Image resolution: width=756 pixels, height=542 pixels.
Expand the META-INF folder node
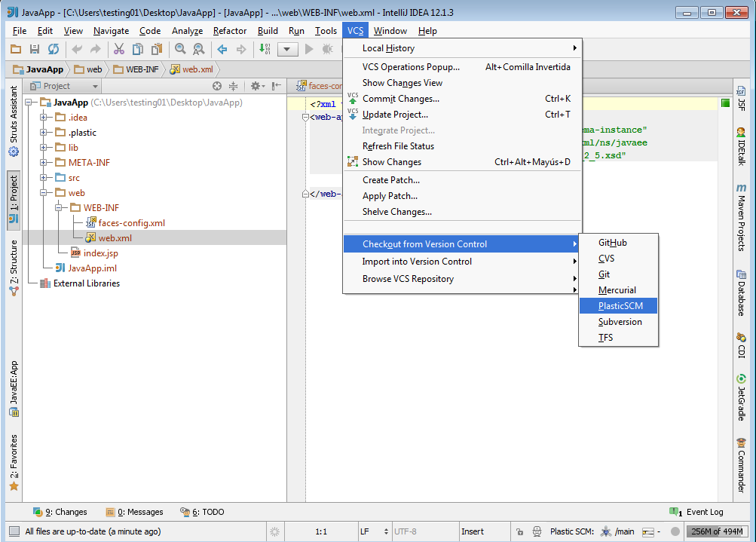pyautogui.click(x=44, y=163)
